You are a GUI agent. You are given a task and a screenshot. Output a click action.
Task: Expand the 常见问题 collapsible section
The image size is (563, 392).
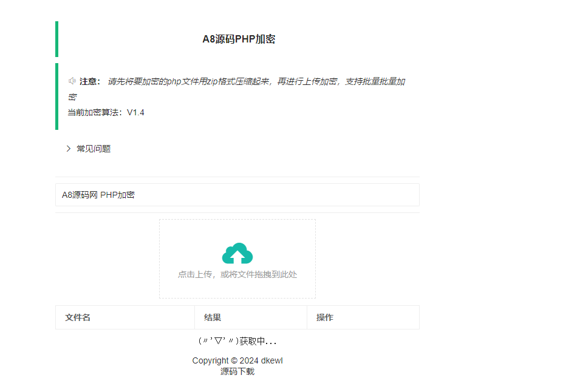[x=94, y=149]
